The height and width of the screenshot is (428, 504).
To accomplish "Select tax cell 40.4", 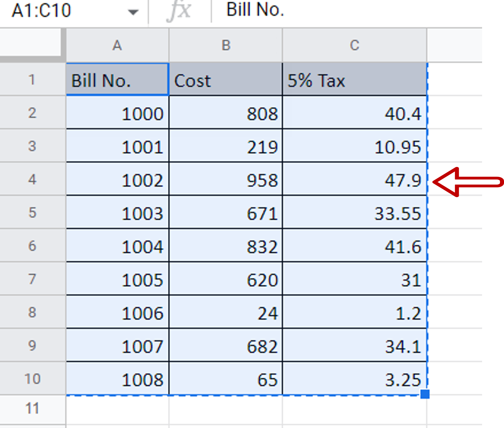I will [x=354, y=113].
